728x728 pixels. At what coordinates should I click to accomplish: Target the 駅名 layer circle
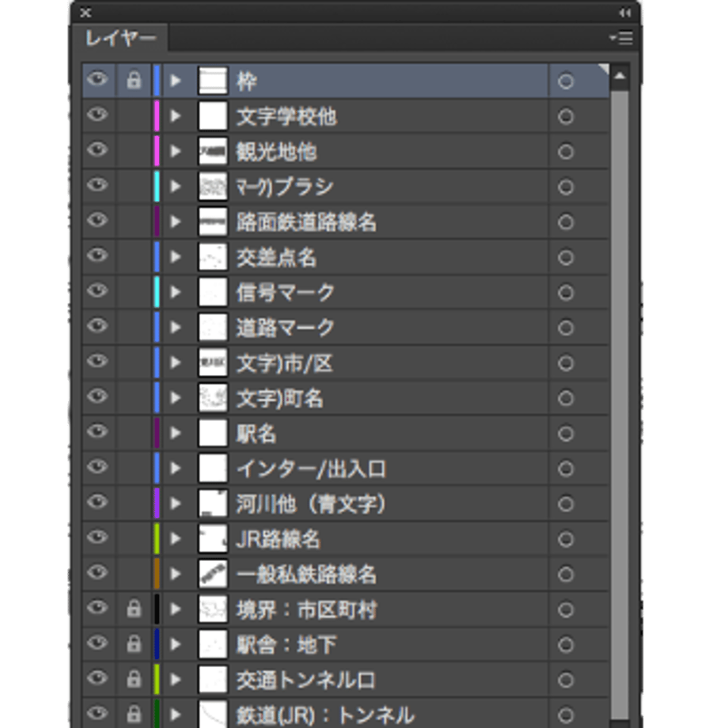tap(566, 434)
